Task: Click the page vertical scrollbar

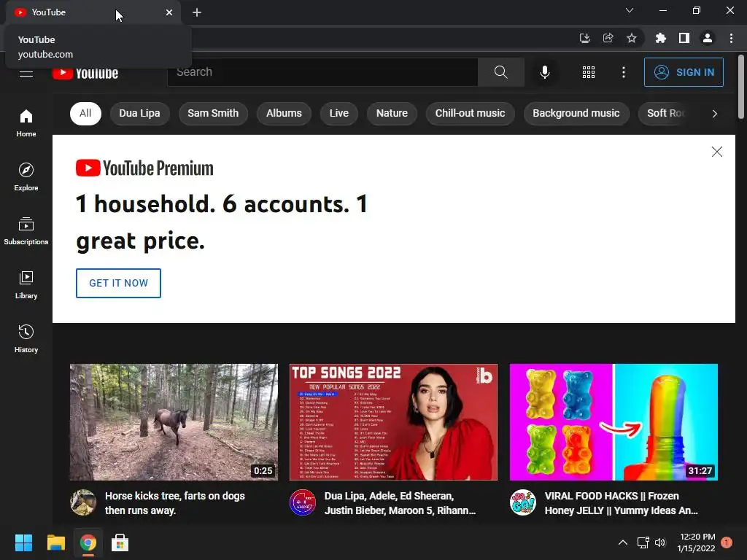Action: [x=741, y=86]
